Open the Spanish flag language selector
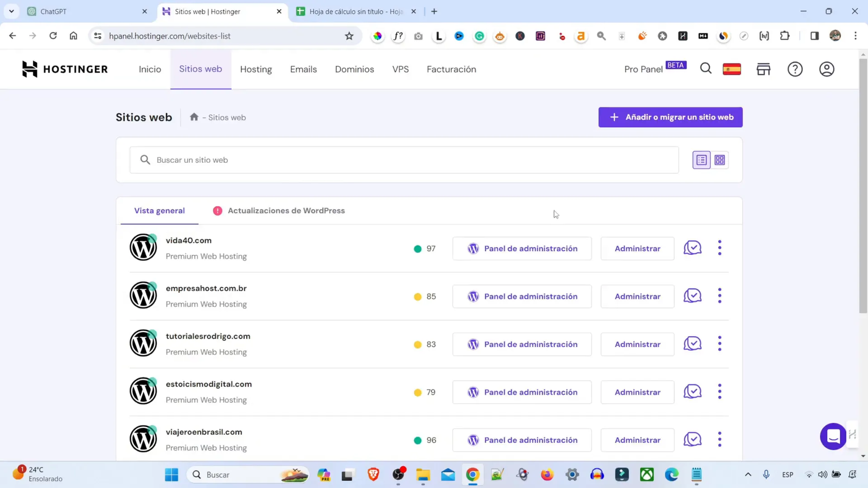This screenshot has width=868, height=488. [x=731, y=69]
